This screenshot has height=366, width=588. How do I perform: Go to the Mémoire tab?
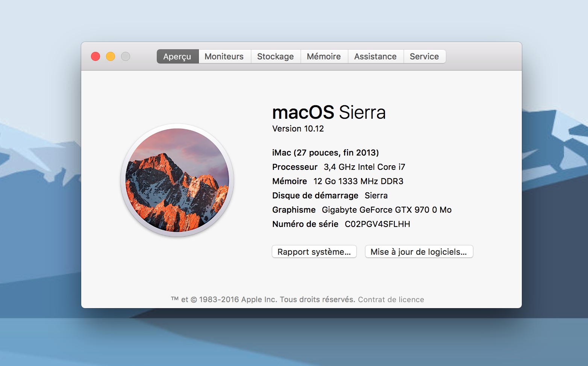click(x=324, y=56)
